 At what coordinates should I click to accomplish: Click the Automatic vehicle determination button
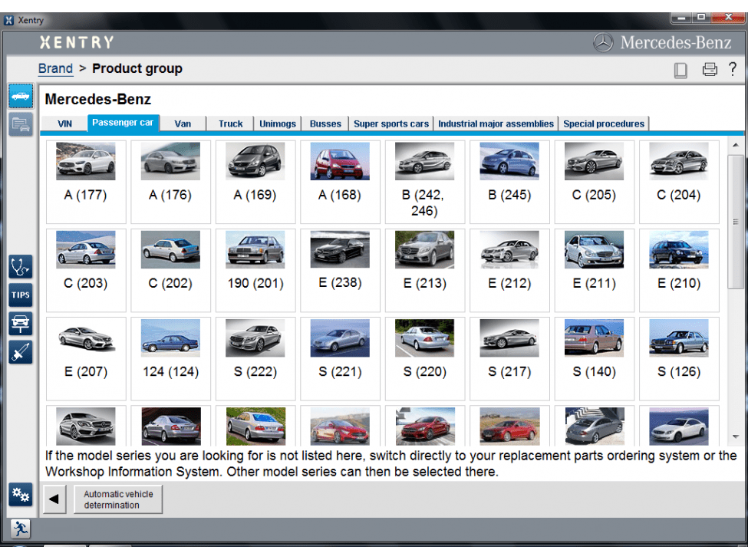(117, 499)
